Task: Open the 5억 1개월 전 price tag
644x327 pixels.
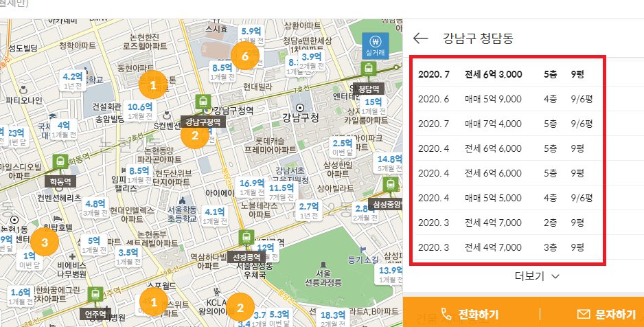Action: 93,245
